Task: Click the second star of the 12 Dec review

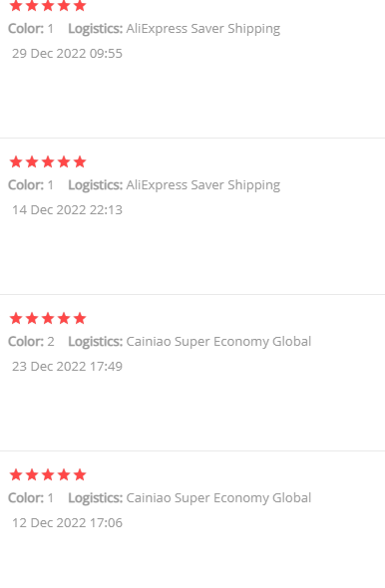Action: click(32, 474)
